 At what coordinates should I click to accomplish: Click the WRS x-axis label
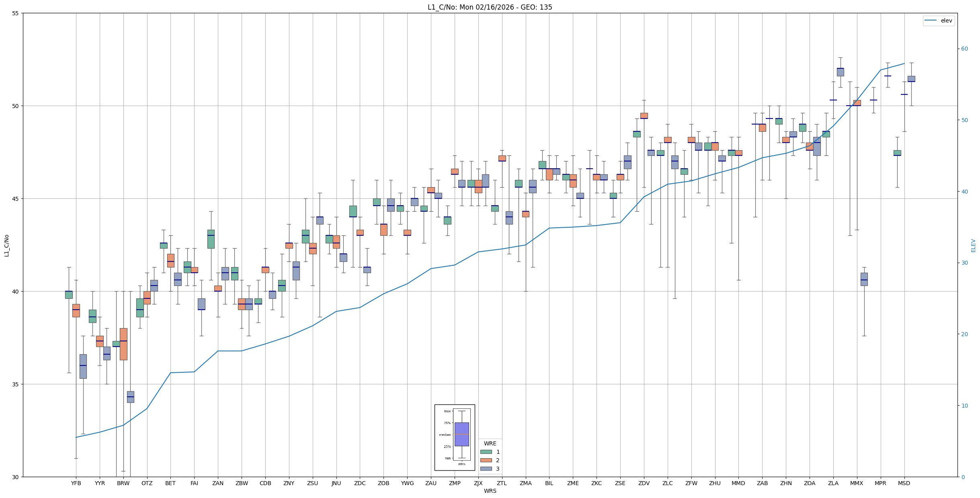(x=490, y=491)
